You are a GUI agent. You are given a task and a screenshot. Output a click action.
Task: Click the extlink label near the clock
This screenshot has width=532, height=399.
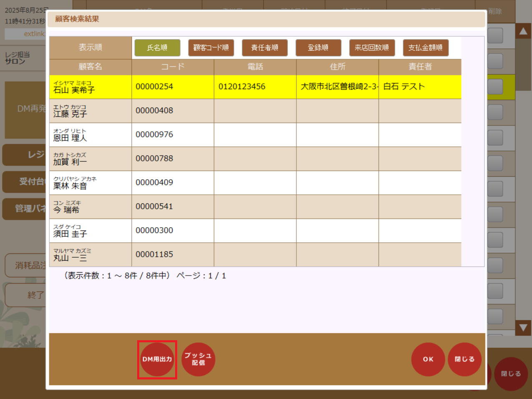point(26,34)
